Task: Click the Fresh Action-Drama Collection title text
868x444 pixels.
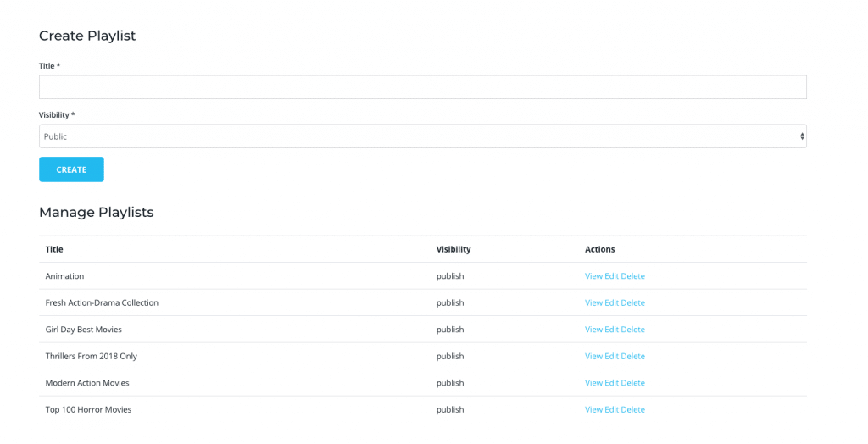Action: tap(102, 302)
